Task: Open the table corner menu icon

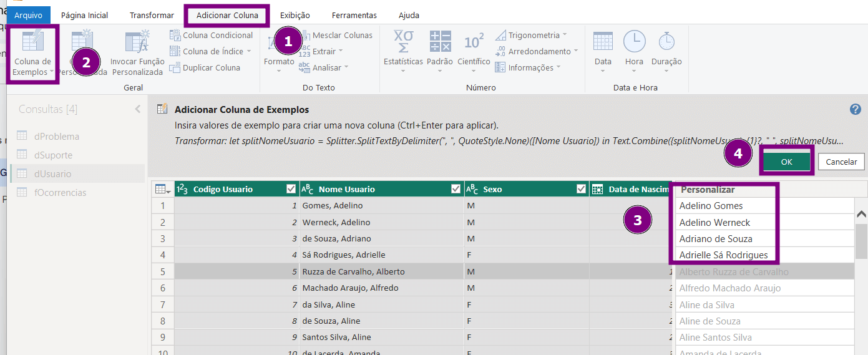Action: (162, 189)
